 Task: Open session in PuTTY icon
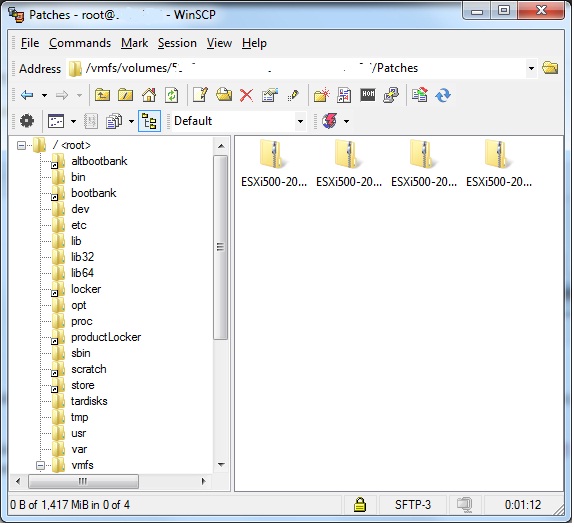coord(391,95)
